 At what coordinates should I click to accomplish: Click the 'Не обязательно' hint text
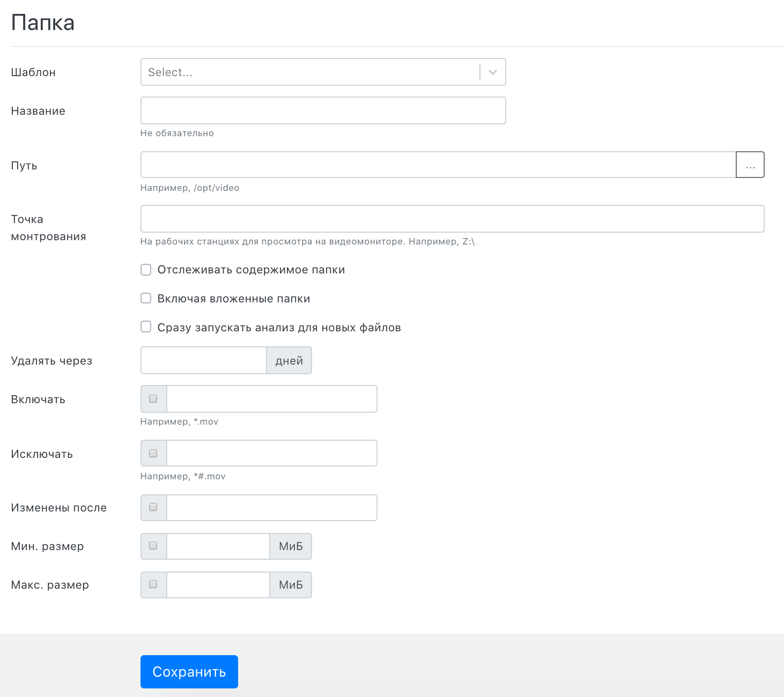(177, 133)
